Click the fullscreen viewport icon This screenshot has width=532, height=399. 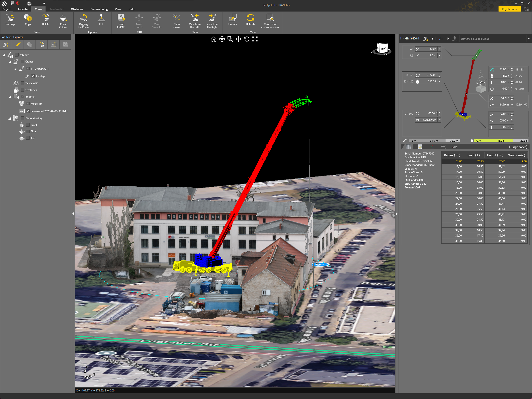point(255,39)
